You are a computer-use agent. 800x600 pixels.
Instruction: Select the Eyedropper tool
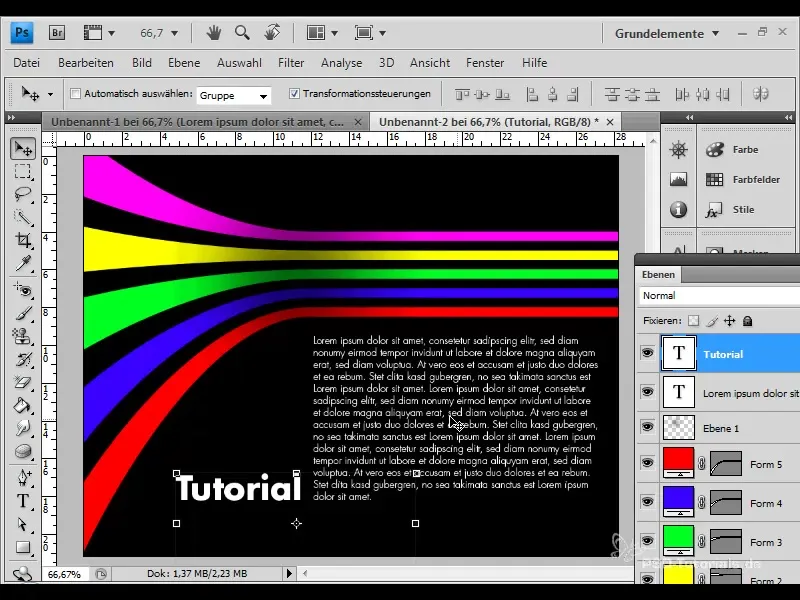click(22, 263)
